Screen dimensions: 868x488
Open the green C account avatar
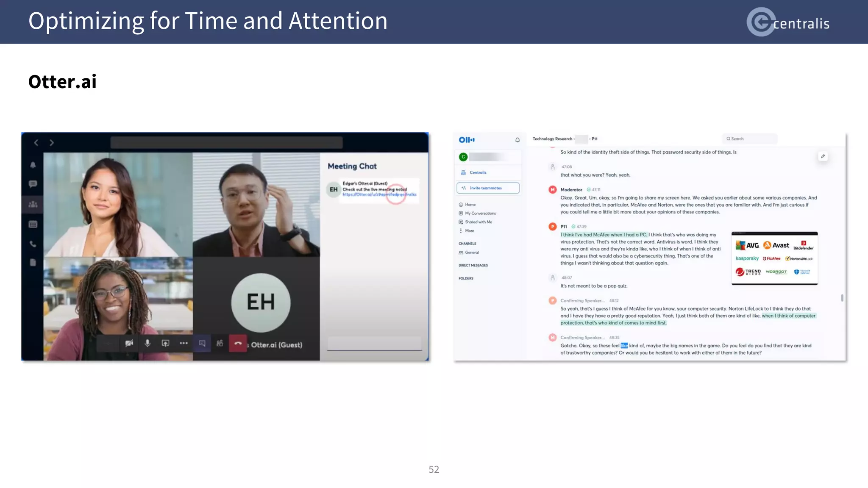pos(463,157)
